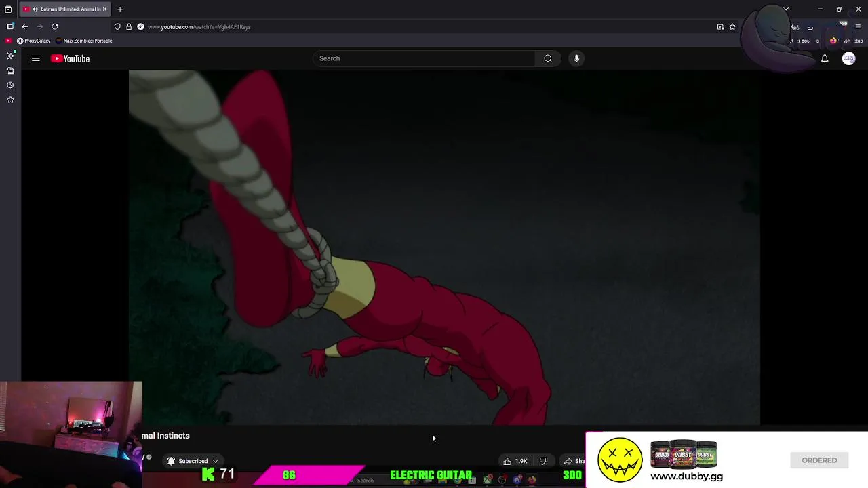Click the address bar URL
The image size is (868, 488).
point(199,27)
